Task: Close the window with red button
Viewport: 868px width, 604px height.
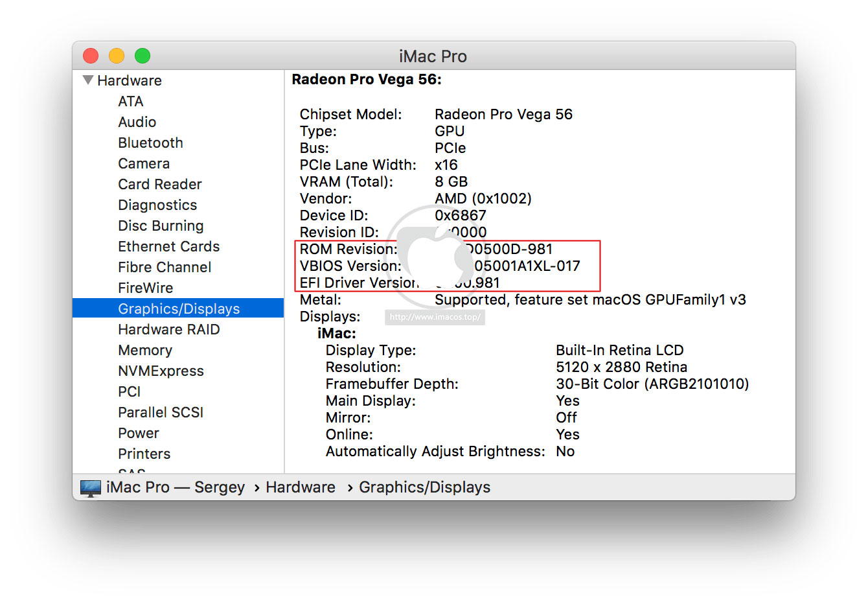Action: click(91, 56)
